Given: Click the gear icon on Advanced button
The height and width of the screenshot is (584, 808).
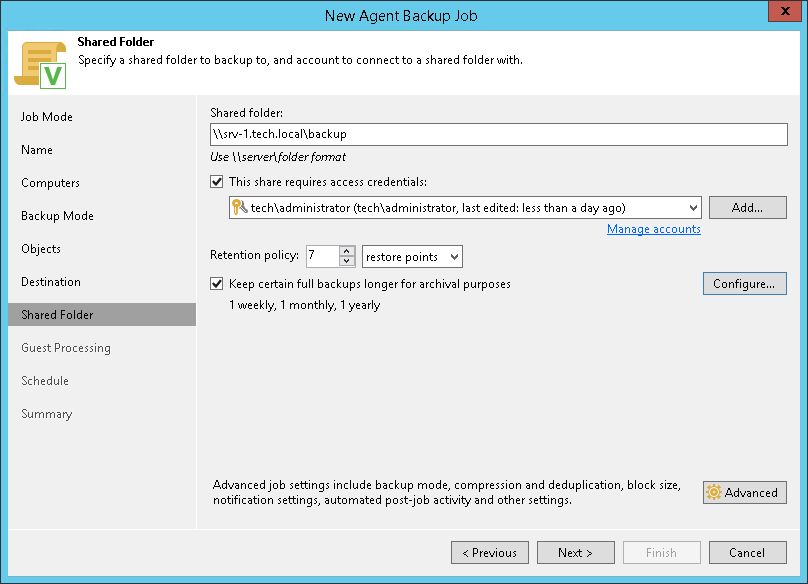Looking at the screenshot, I should [714, 493].
